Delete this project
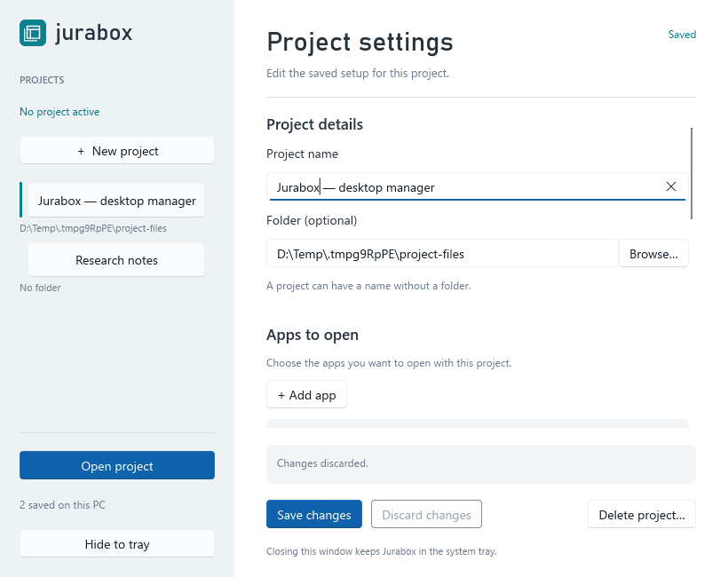728x577 pixels. tap(642, 514)
